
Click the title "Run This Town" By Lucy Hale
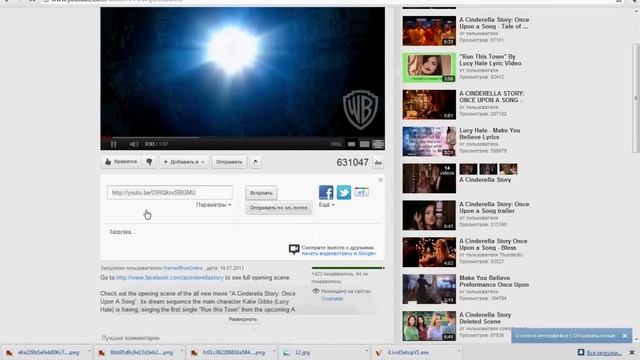490,60
